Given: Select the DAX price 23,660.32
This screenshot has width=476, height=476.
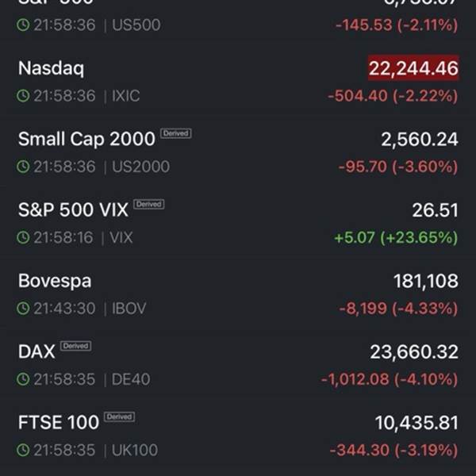Looking at the screenshot, I should [413, 351].
